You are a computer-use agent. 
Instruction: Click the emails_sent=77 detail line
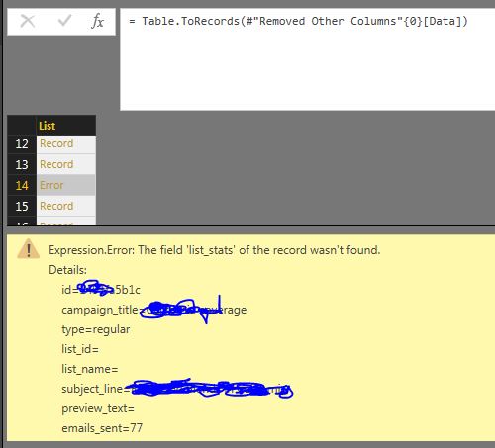tap(102, 428)
